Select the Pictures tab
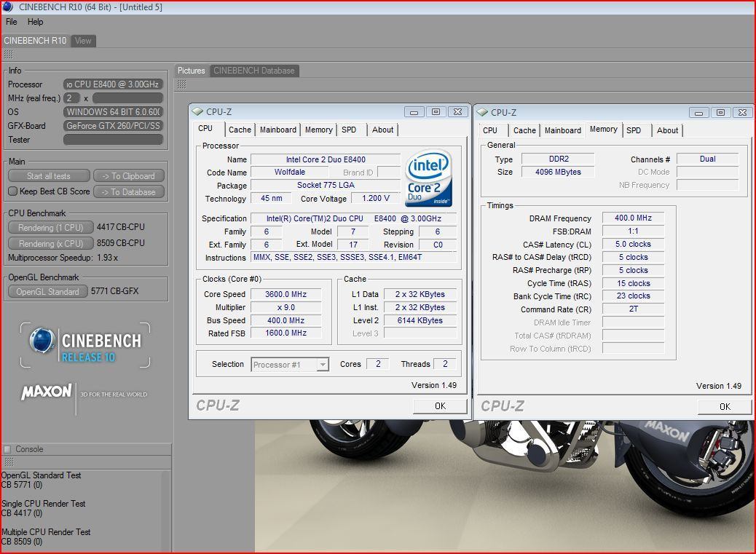 coord(191,71)
